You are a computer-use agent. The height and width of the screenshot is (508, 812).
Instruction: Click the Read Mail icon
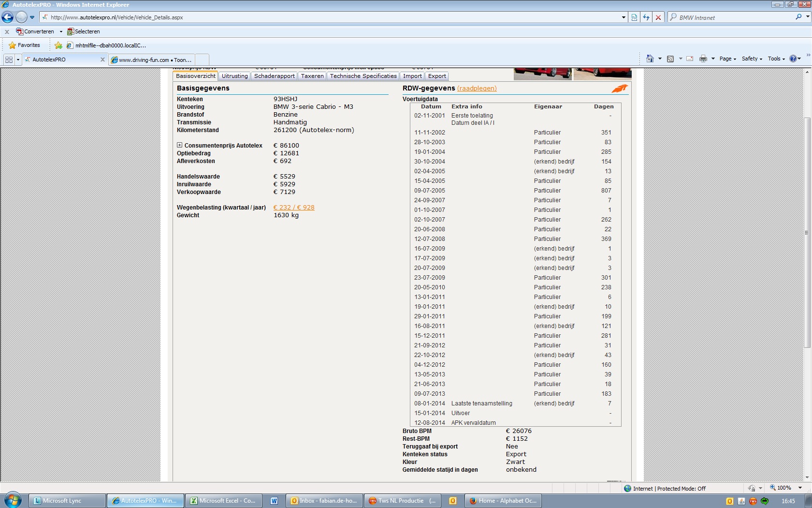pyautogui.click(x=690, y=59)
